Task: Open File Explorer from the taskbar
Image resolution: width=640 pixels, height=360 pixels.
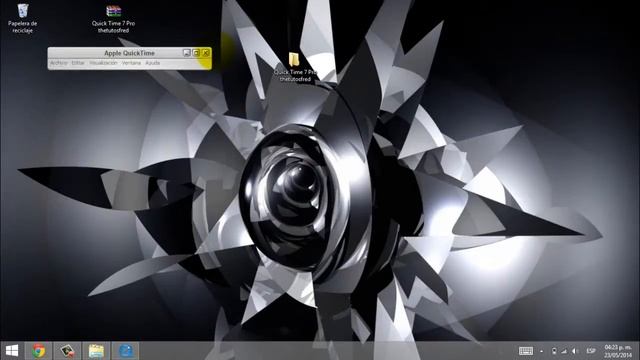Action: [96, 351]
